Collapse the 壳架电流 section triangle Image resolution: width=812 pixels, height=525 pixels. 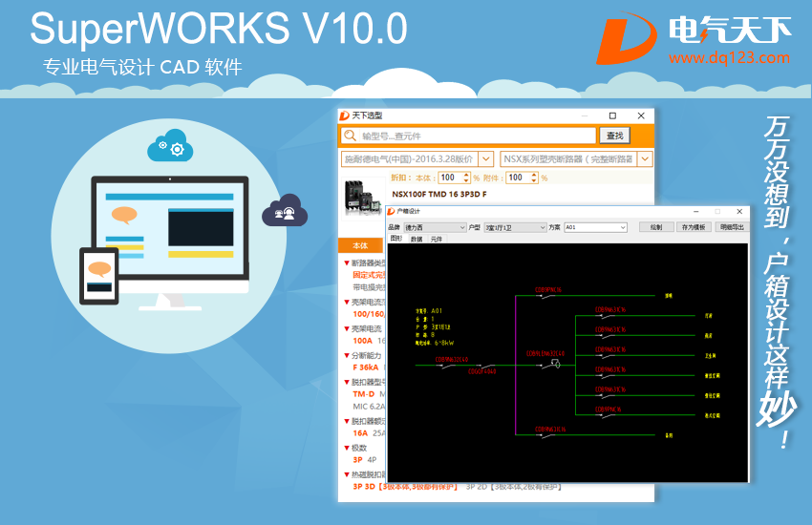pos(347,328)
